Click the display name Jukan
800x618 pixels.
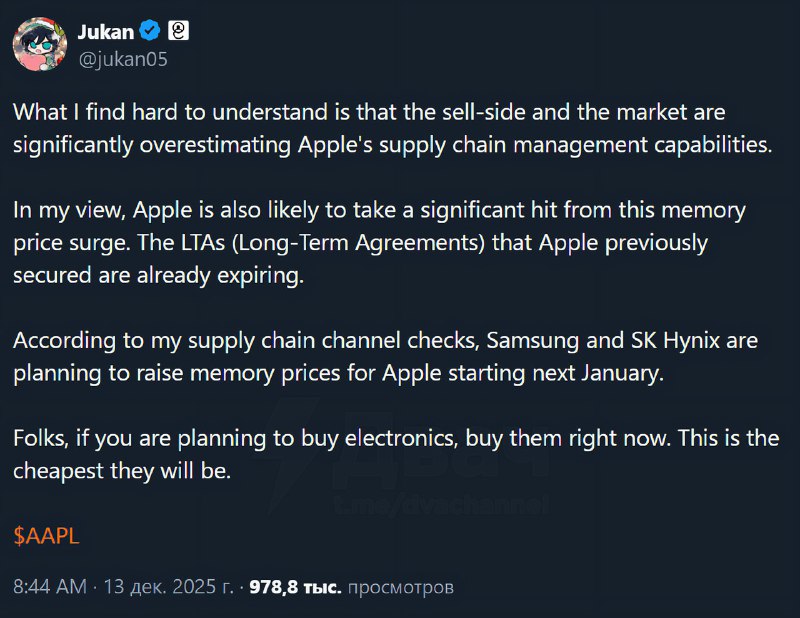click(105, 31)
